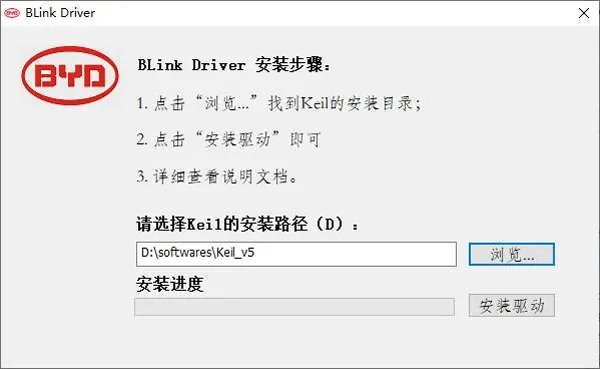Click the large red BYD logo
The image size is (600, 369).
coord(70,75)
